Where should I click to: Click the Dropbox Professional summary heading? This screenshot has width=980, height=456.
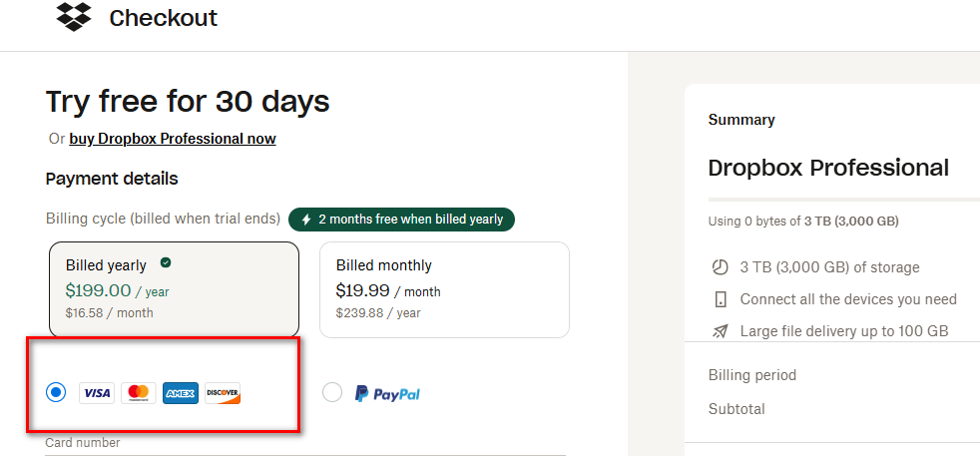pos(828,168)
